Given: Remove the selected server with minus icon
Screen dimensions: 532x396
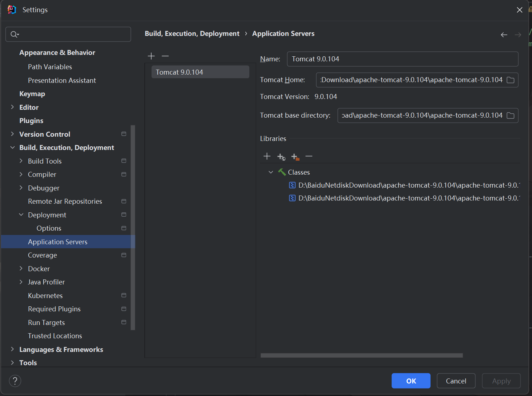Looking at the screenshot, I should (x=165, y=56).
